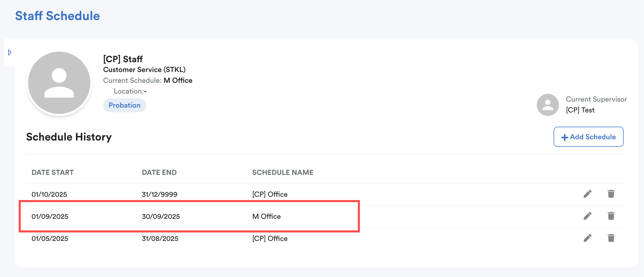Delete the M Office schedule row

(x=611, y=216)
